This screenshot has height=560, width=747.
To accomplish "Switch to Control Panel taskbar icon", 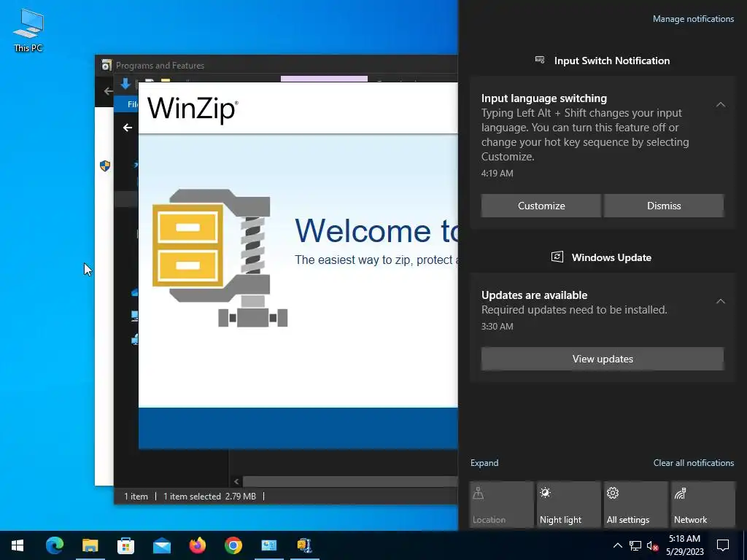I will point(268,545).
